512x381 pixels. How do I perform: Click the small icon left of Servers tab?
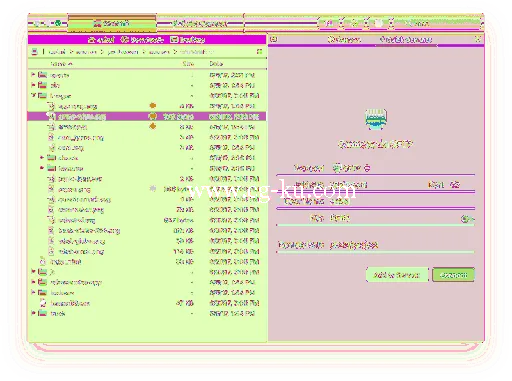click(x=273, y=39)
